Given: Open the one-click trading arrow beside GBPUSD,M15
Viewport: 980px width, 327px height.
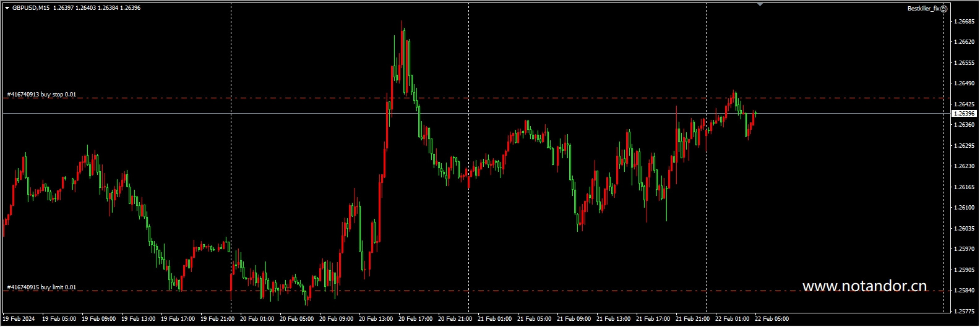Looking at the screenshot, I should [7, 8].
